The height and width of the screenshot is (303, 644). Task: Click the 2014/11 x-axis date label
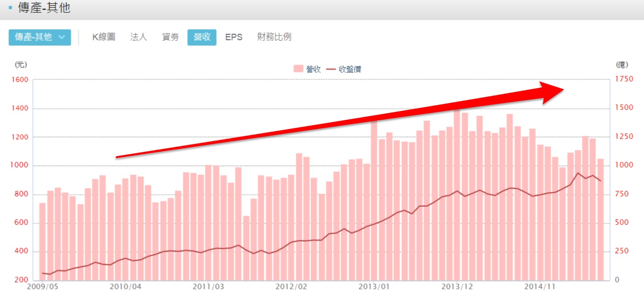point(539,287)
